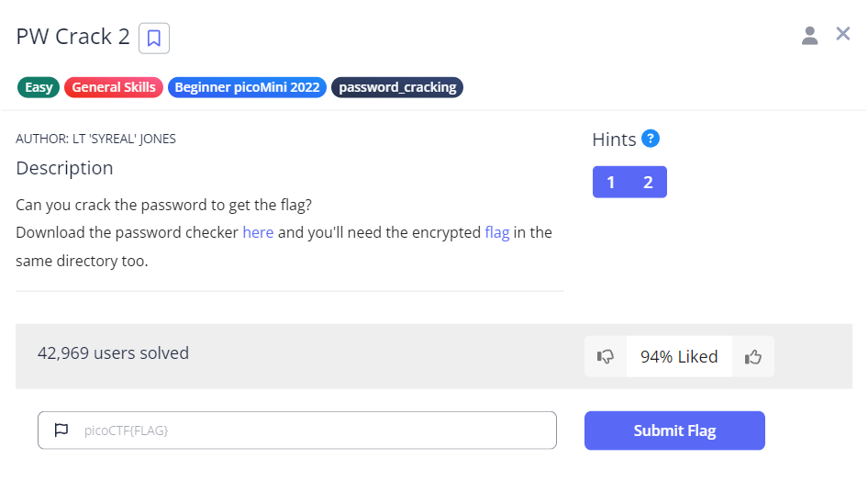Image resolution: width=868 pixels, height=481 pixels.
Task: Select the Easy difficulty tag
Action: click(38, 87)
